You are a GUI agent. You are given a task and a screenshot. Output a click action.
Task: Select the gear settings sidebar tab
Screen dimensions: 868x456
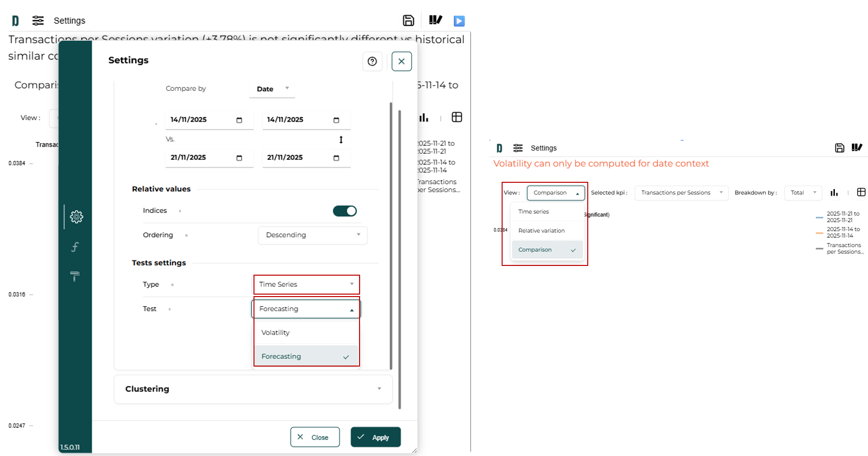[x=76, y=217]
